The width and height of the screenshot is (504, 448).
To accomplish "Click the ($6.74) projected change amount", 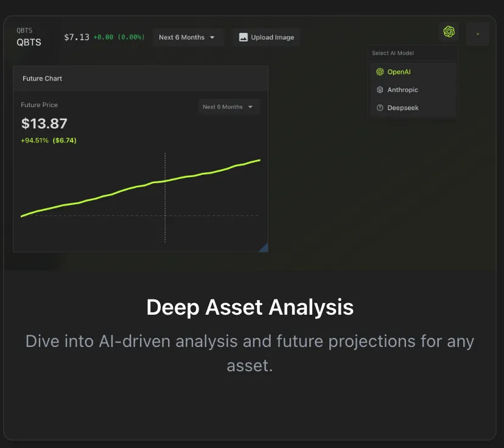I will tap(65, 141).
